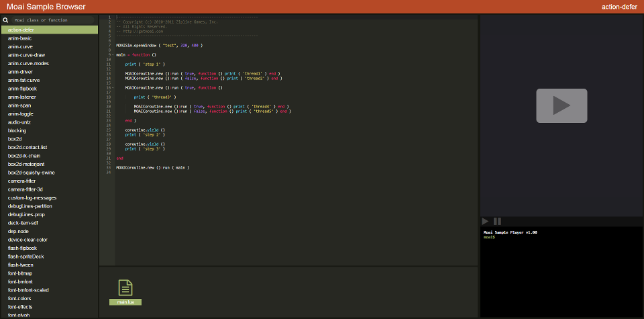The height and width of the screenshot is (319, 644).
Task: Open the anim-fat-curve sample
Action: tap(50, 80)
